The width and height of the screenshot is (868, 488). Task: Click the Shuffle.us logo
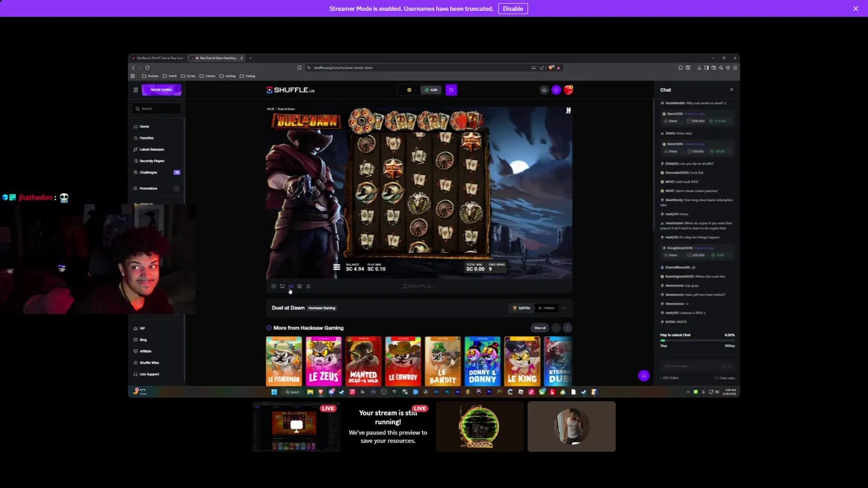click(290, 89)
